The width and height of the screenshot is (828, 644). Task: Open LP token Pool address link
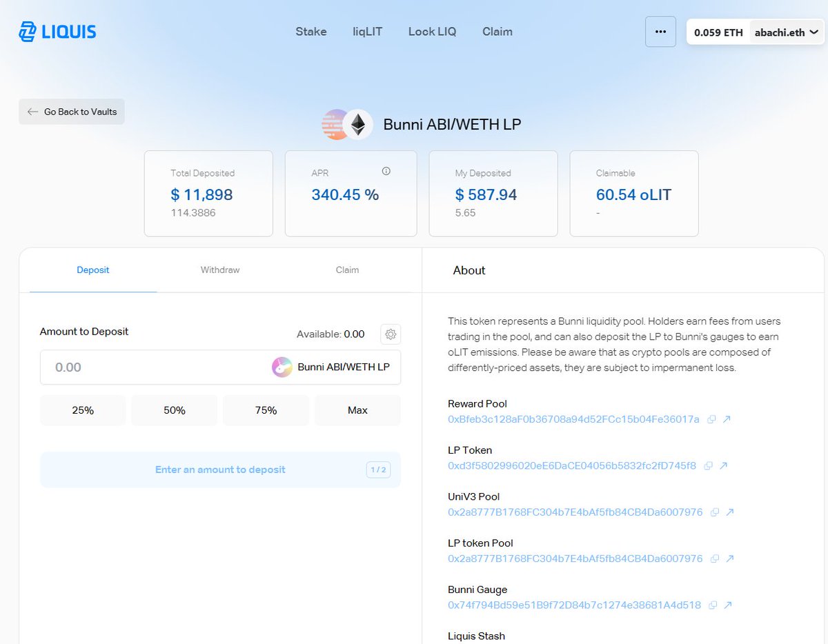click(575, 559)
